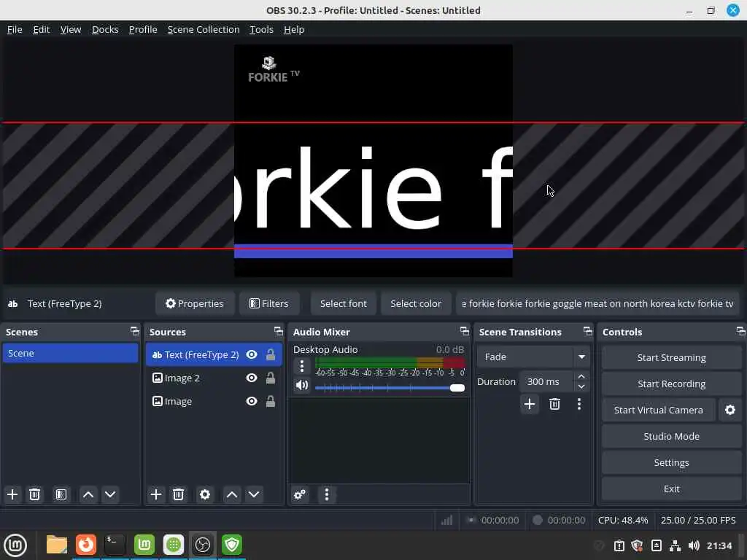Move scene up with arrow icon

[x=88, y=494]
